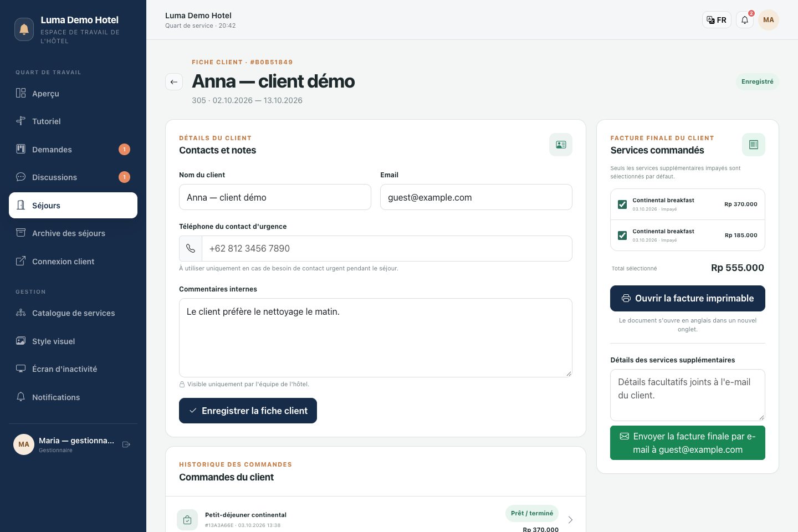Click the Prêt / terminé order status
The height and width of the screenshot is (532, 798).
click(x=532, y=514)
